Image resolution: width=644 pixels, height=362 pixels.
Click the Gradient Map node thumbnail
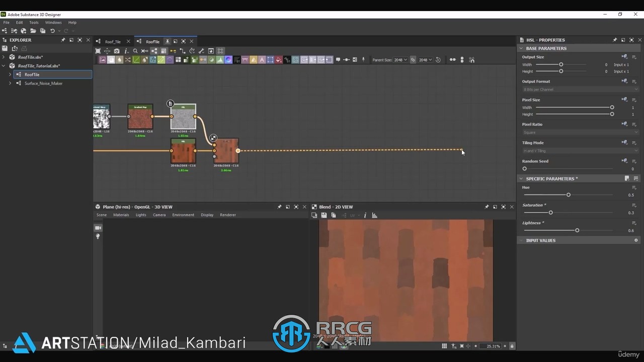point(140,117)
